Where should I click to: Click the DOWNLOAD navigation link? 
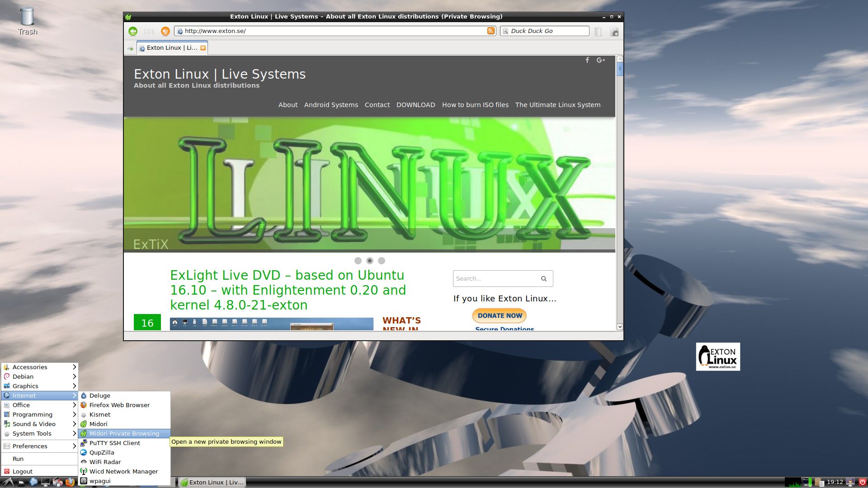415,105
